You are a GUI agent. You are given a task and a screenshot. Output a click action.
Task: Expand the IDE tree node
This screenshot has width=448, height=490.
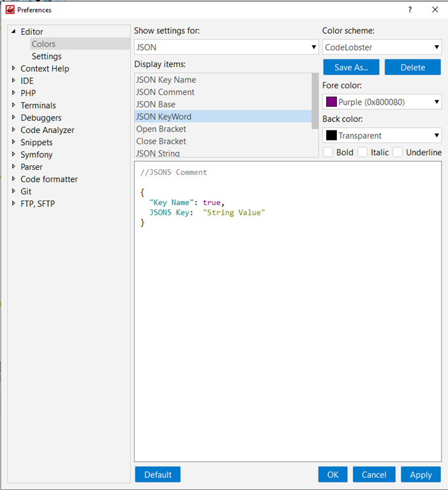[13, 80]
